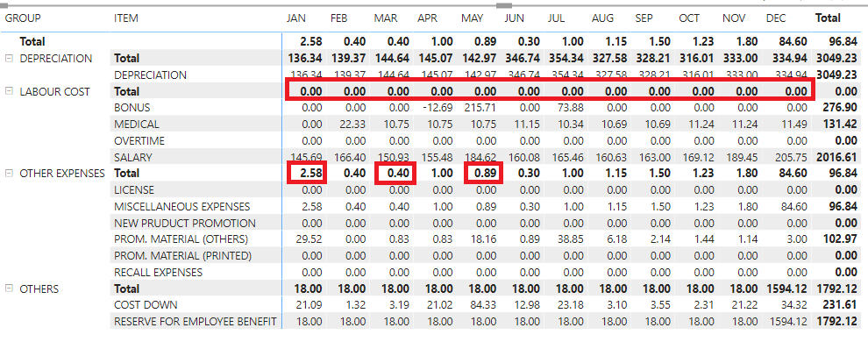Select the RECALL EXPENSES row label
This screenshot has width=868, height=342.
click(158, 272)
